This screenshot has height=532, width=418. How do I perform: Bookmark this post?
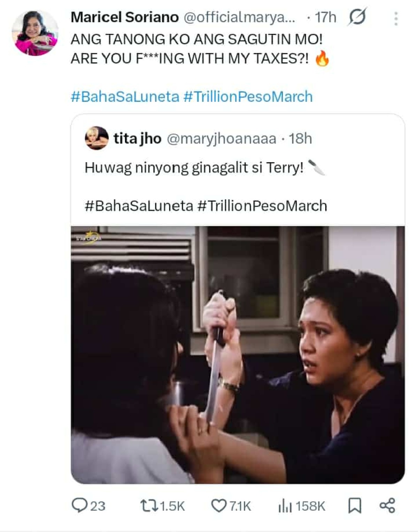pos(355,506)
